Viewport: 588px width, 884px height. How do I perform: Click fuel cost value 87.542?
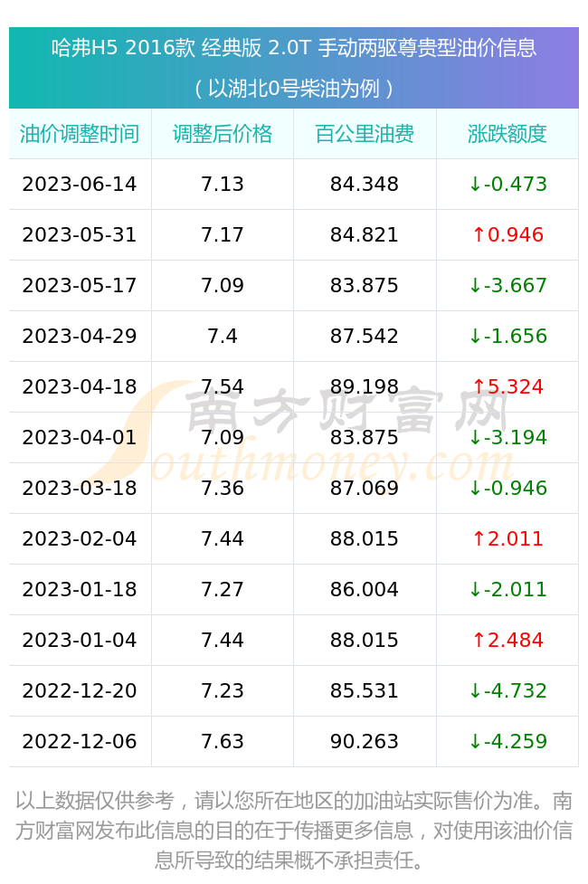point(365,336)
